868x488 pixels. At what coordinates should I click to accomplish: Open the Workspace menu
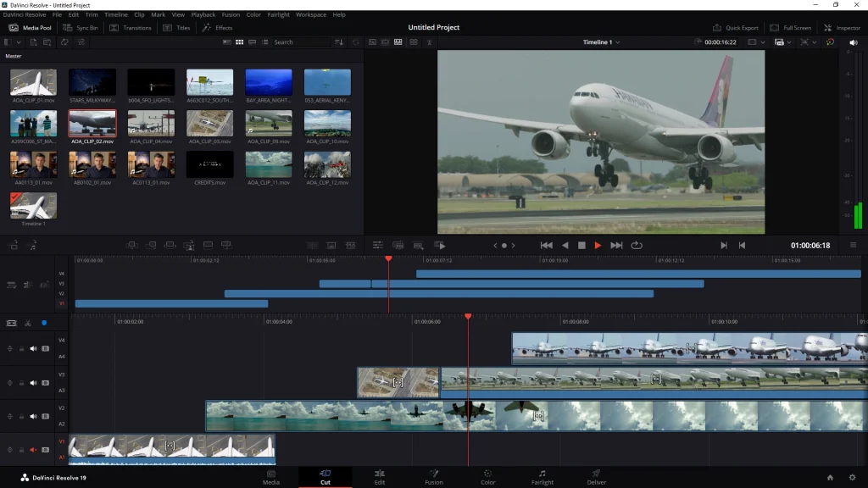click(x=311, y=14)
